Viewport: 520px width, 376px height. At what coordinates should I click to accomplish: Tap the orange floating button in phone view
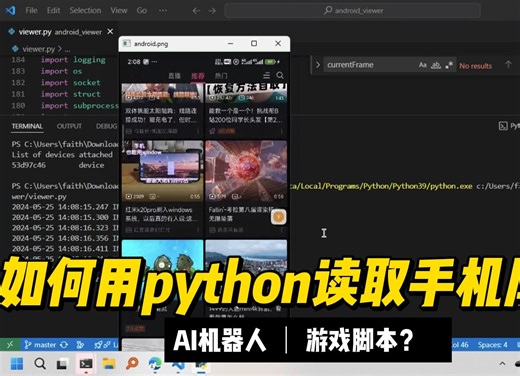point(278,217)
